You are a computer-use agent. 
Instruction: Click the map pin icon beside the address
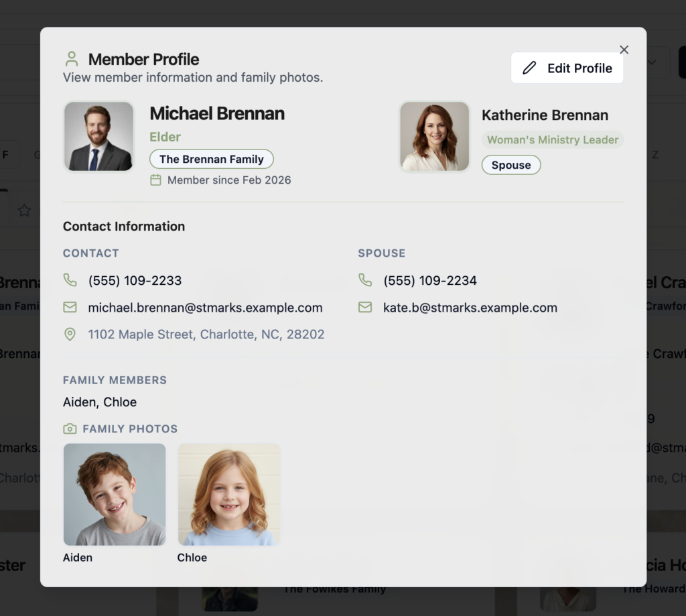click(x=70, y=334)
